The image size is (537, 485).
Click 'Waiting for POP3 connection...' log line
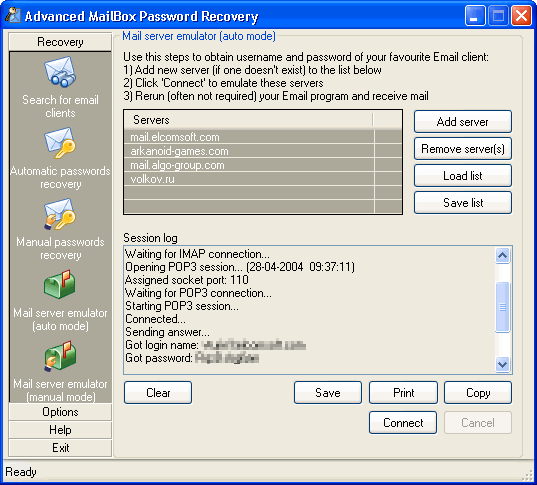tap(198, 293)
